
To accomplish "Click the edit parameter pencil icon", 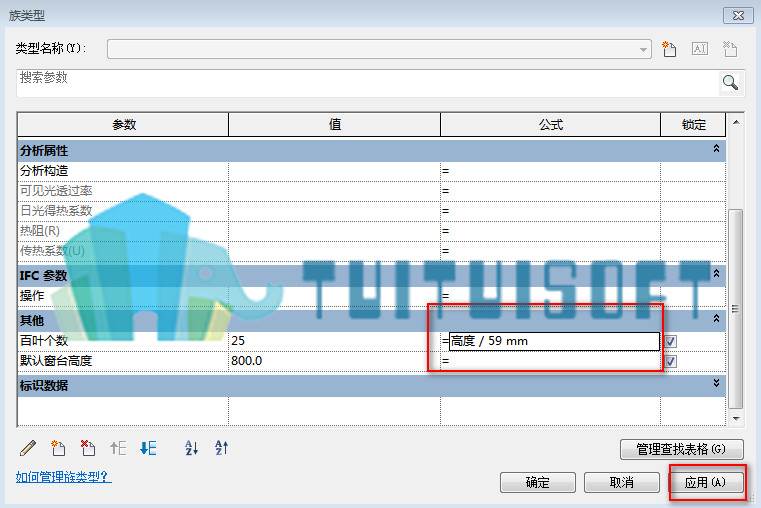I will (28, 448).
